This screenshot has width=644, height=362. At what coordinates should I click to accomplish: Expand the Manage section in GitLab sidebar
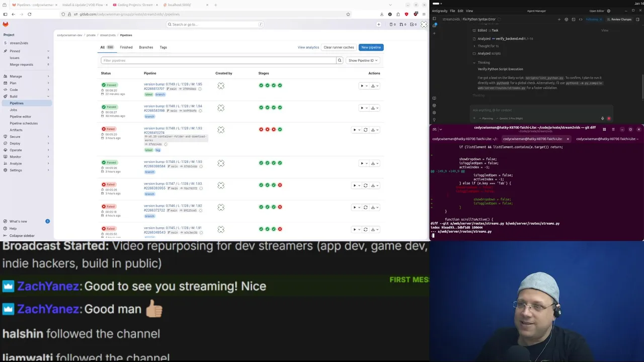coord(26,76)
